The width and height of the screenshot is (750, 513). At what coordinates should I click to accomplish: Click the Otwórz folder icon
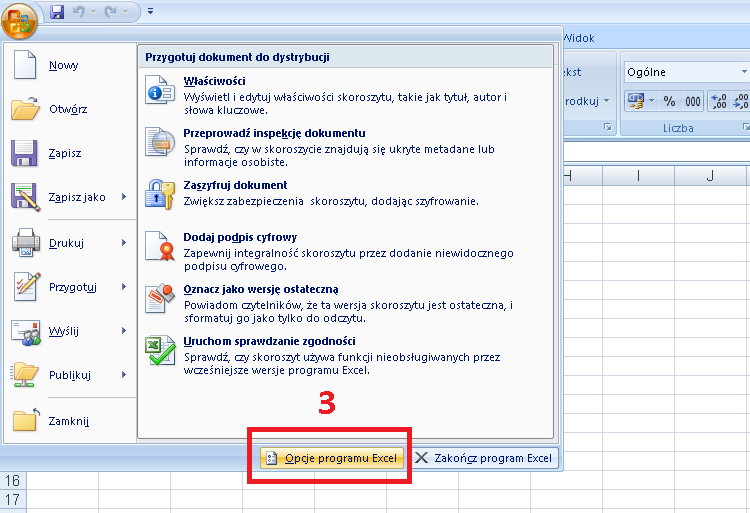point(25,108)
